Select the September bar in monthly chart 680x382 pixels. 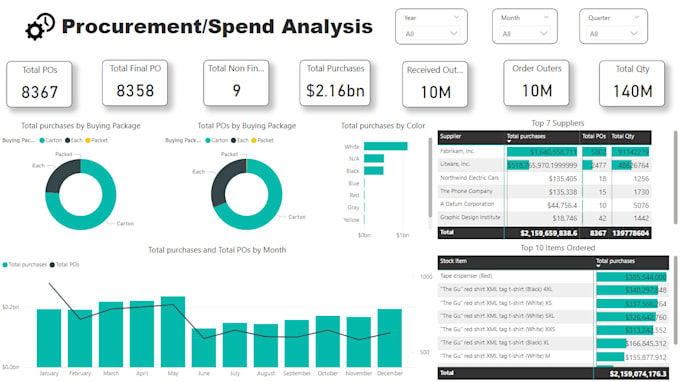coord(297,343)
